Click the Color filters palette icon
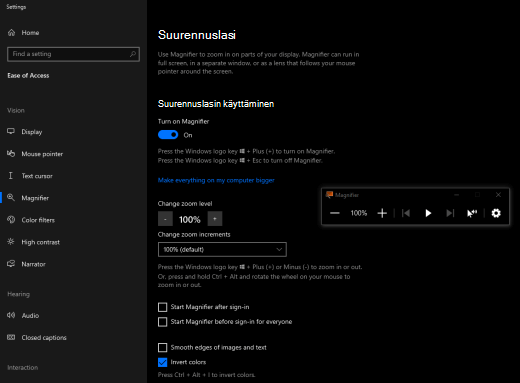Image resolution: width=520 pixels, height=383 pixels. click(11, 219)
